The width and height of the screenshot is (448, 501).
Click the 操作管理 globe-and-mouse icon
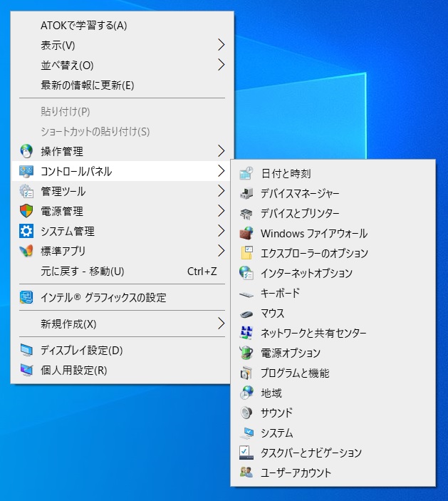pyautogui.click(x=26, y=151)
